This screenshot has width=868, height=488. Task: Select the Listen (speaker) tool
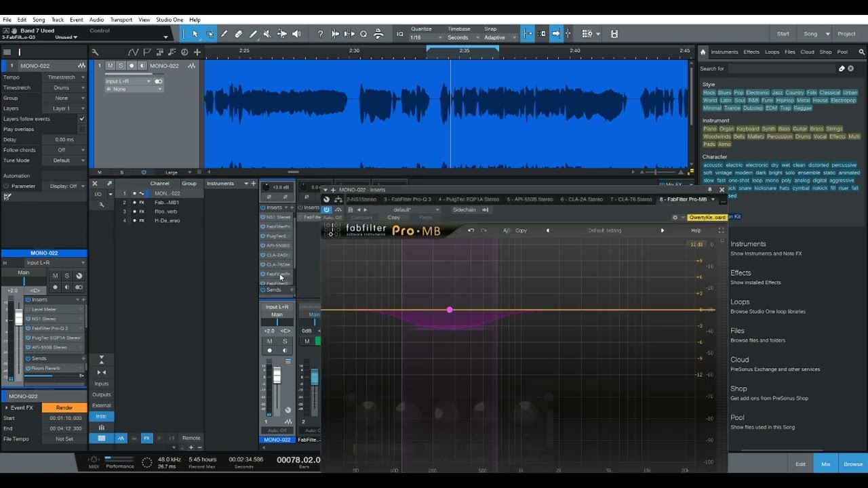296,34
